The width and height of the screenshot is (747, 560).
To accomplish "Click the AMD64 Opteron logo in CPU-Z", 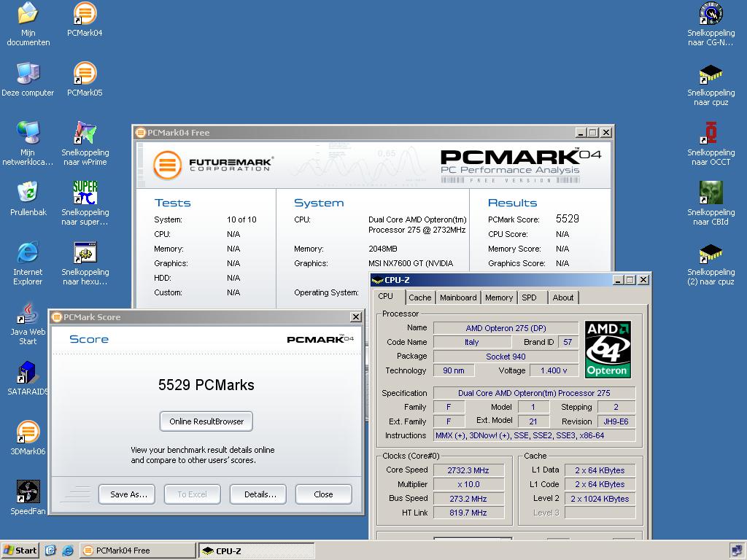I will pos(608,349).
